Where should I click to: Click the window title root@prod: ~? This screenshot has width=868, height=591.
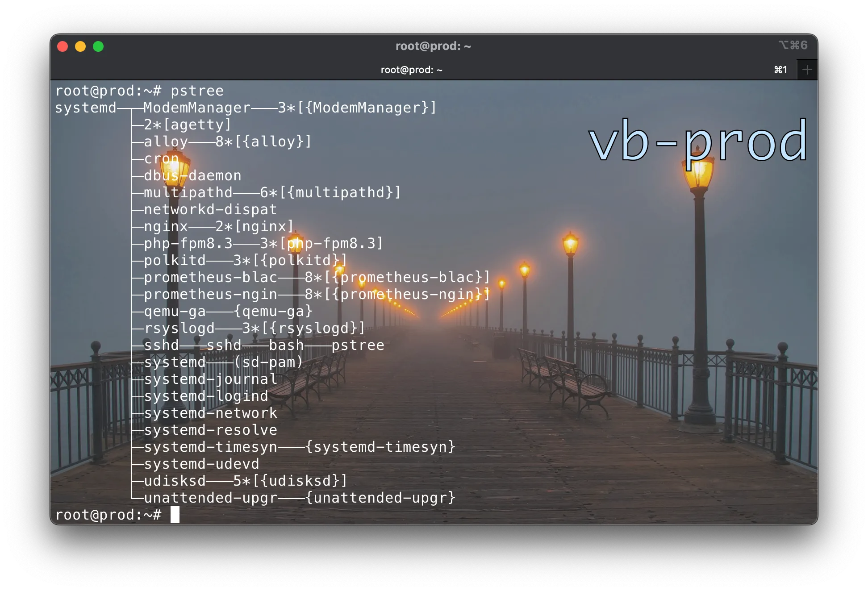pos(434,46)
